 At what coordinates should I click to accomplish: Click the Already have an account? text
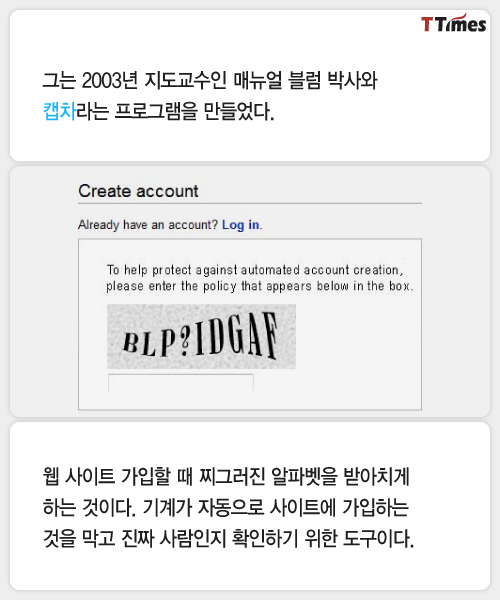148,225
